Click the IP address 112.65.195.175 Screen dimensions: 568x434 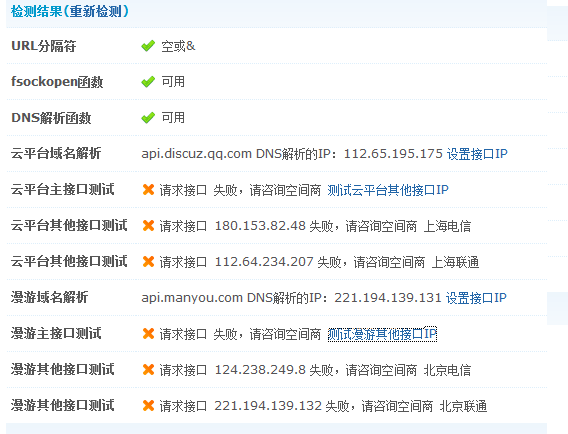point(393,154)
